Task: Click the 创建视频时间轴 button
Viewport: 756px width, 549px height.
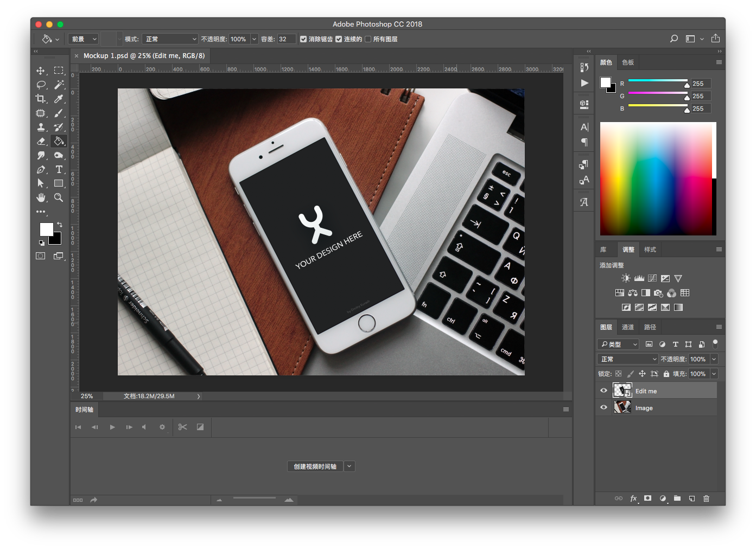Action: pyautogui.click(x=315, y=466)
